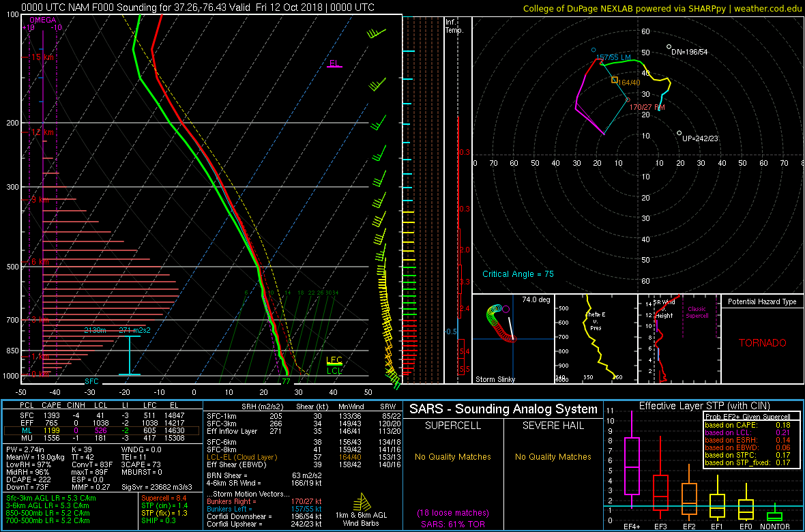Viewport: 805px width, 532px height.
Task: Click the OMEGA label on the Skew-T
Action: pyautogui.click(x=42, y=20)
